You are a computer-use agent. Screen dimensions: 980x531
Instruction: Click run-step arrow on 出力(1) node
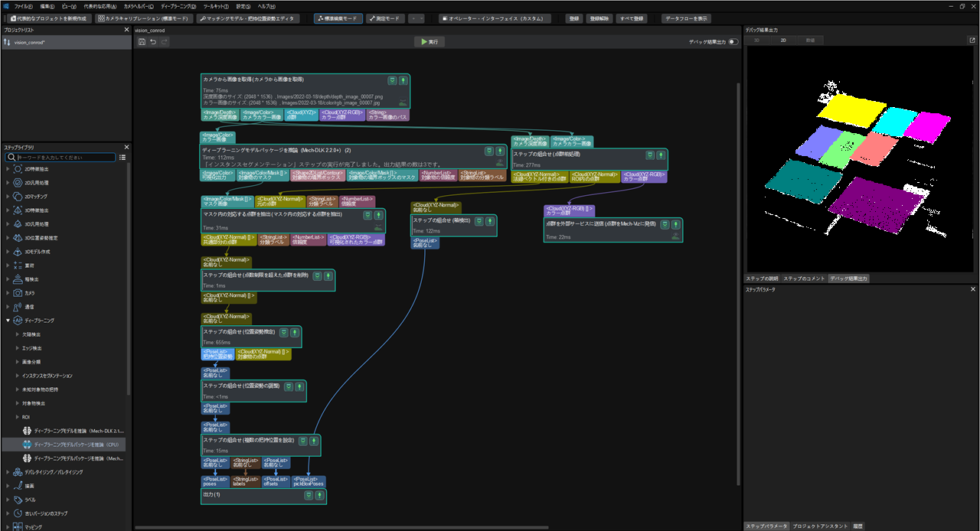318,496
